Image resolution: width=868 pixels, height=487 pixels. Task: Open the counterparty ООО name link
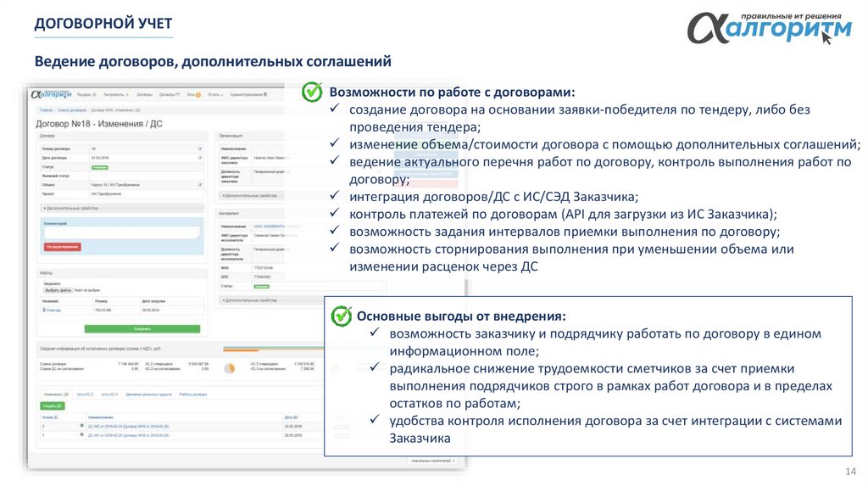coord(270,226)
